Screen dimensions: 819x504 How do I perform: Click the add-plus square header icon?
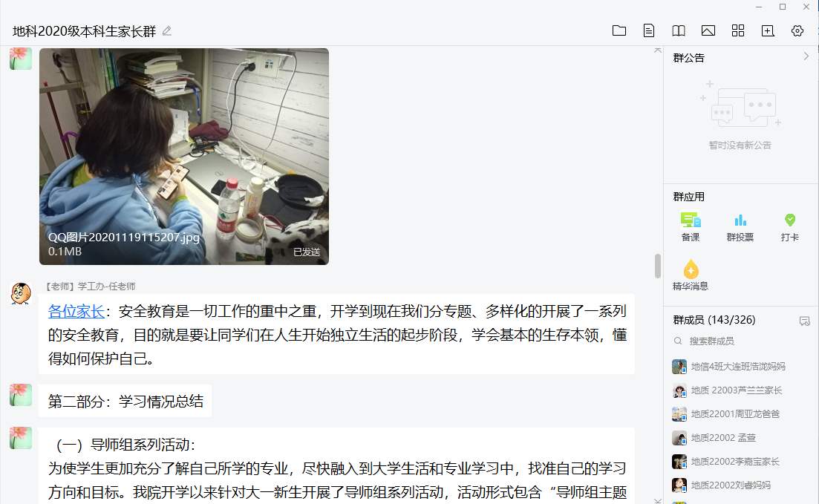768,31
